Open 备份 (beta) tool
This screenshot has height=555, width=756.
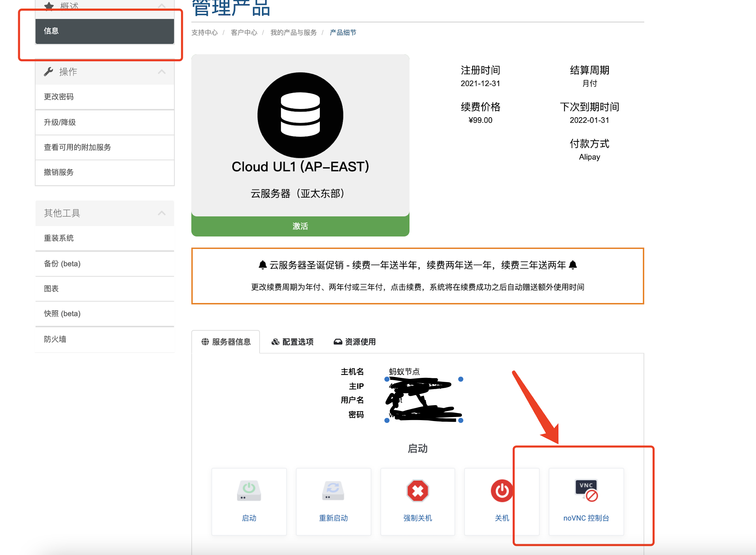pos(105,264)
